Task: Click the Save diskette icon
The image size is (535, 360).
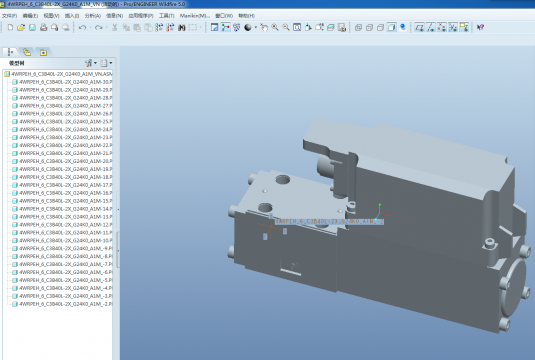Action: tap(32, 27)
